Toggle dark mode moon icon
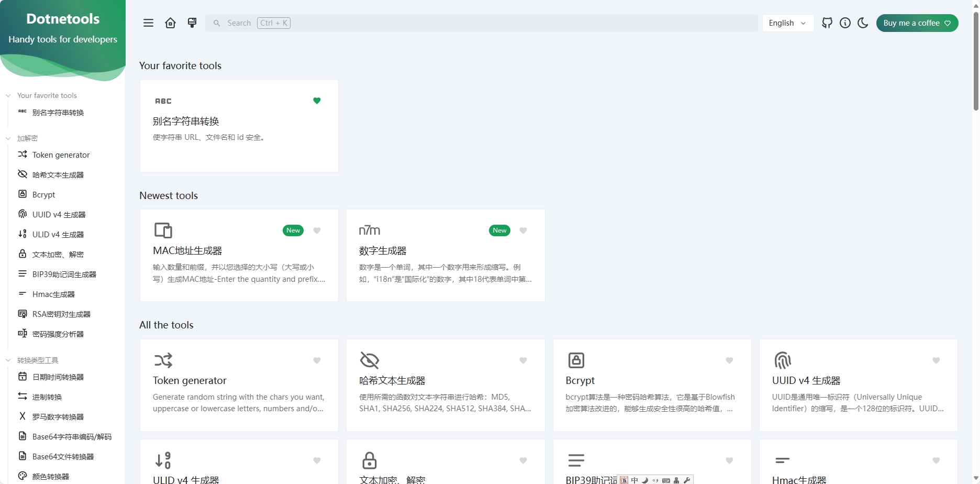Viewport: 980px width, 484px height. [863, 23]
